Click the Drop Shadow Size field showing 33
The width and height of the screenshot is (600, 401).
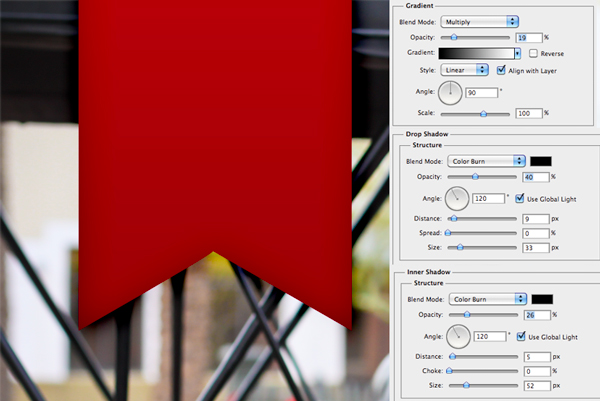(536, 248)
